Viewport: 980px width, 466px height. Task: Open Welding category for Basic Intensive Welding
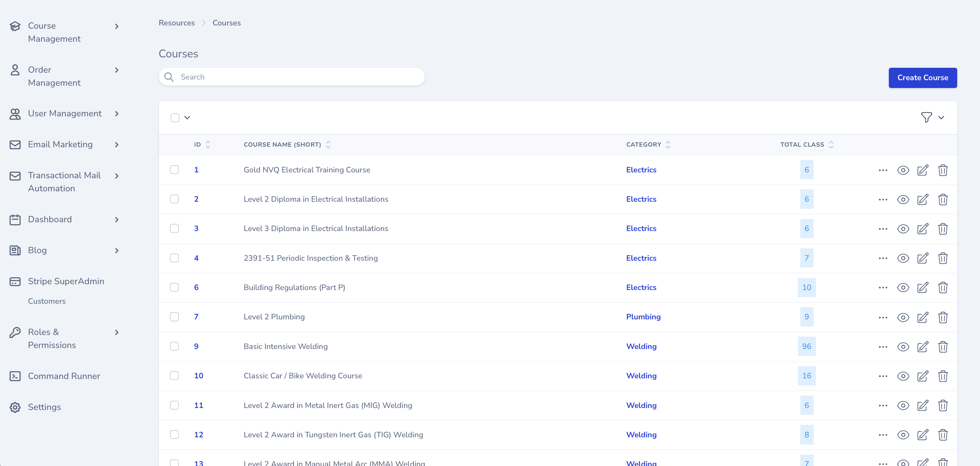(641, 346)
